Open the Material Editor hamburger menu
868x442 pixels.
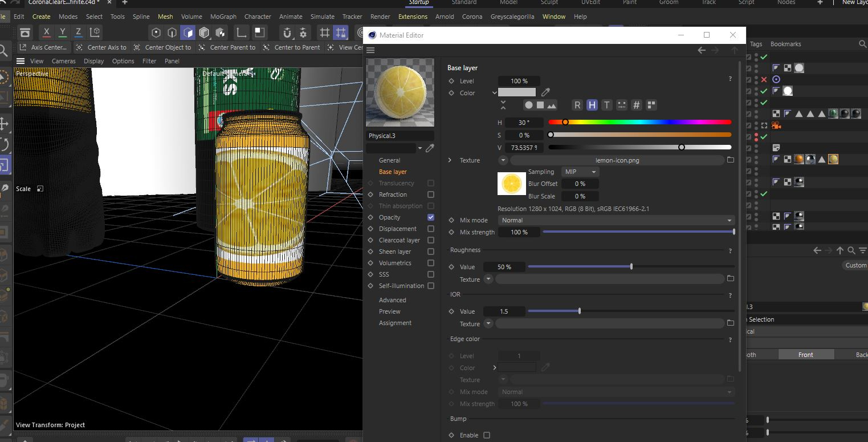pos(370,50)
